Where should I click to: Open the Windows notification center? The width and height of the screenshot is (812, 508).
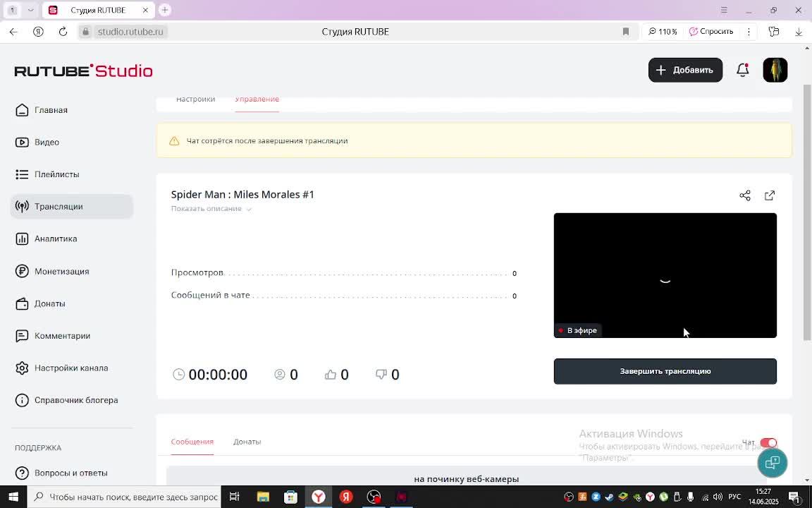coord(794,497)
